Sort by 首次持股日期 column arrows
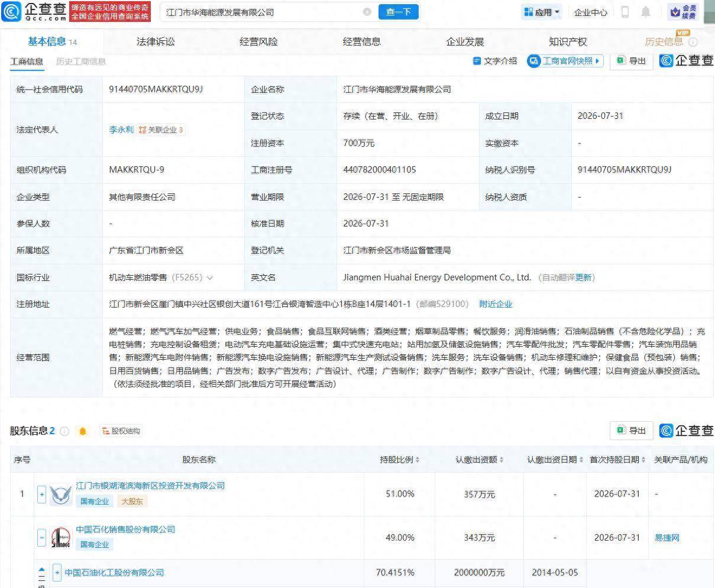The width and height of the screenshot is (715, 588). coord(643,460)
